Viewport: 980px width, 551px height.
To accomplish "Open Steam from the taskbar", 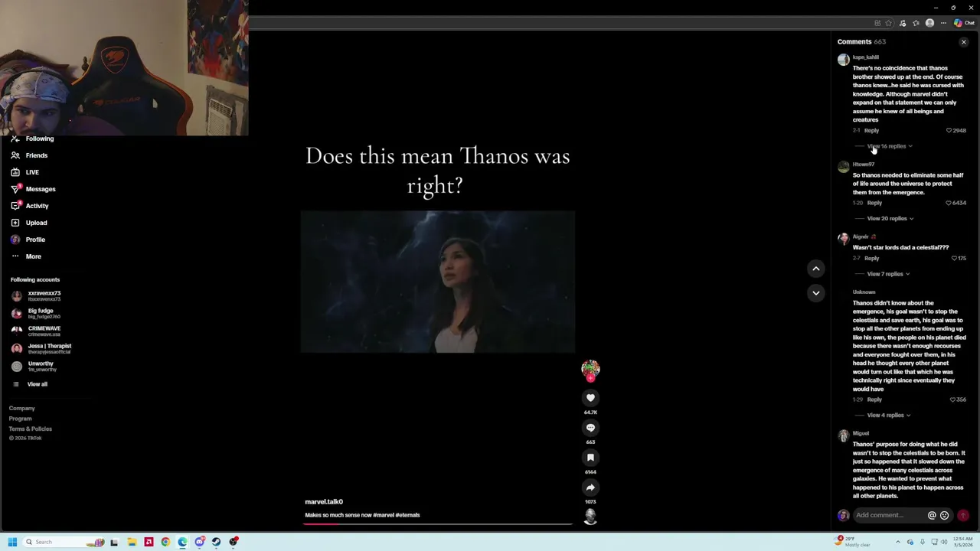I will [x=216, y=542].
